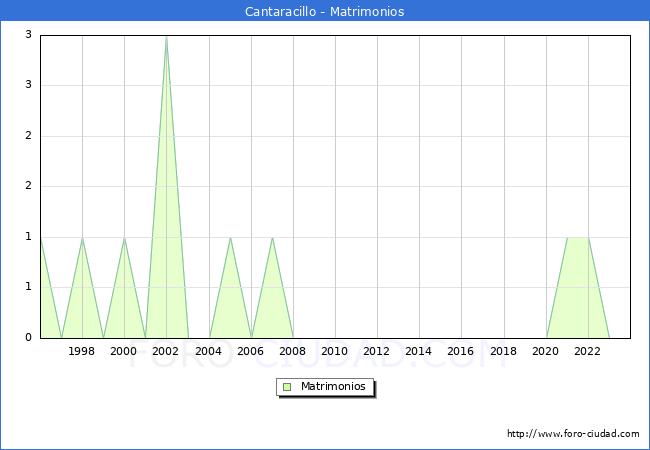This screenshot has height=450, width=650.
Task: Select the 1998 label on x-axis
Action: [x=82, y=351]
